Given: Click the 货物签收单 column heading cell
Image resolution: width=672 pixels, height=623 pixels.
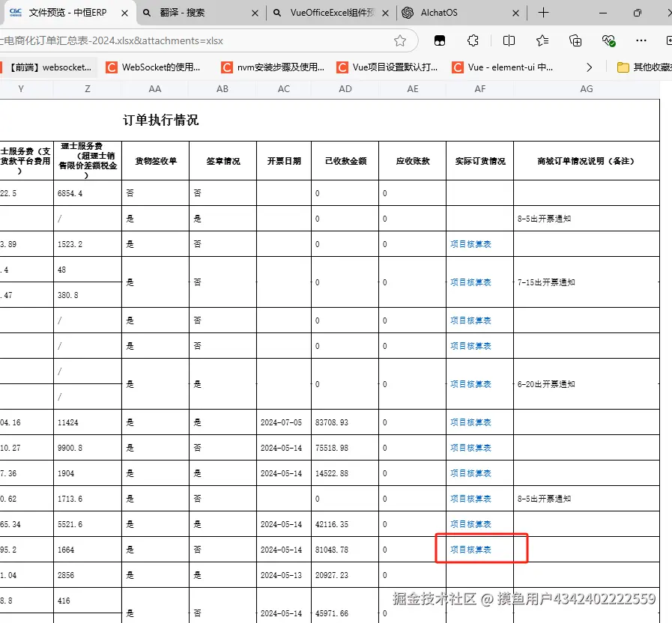Looking at the screenshot, I should (x=154, y=159).
